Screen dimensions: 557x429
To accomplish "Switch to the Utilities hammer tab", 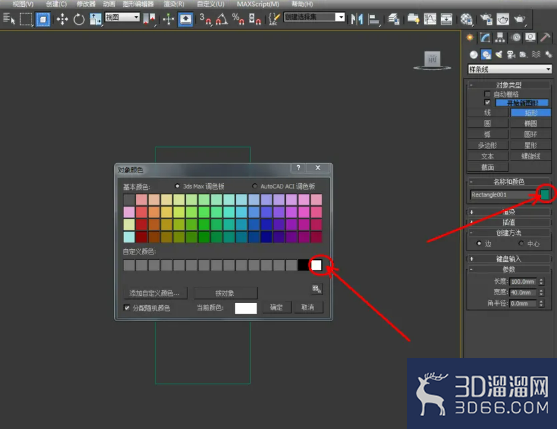I will [x=545, y=38].
